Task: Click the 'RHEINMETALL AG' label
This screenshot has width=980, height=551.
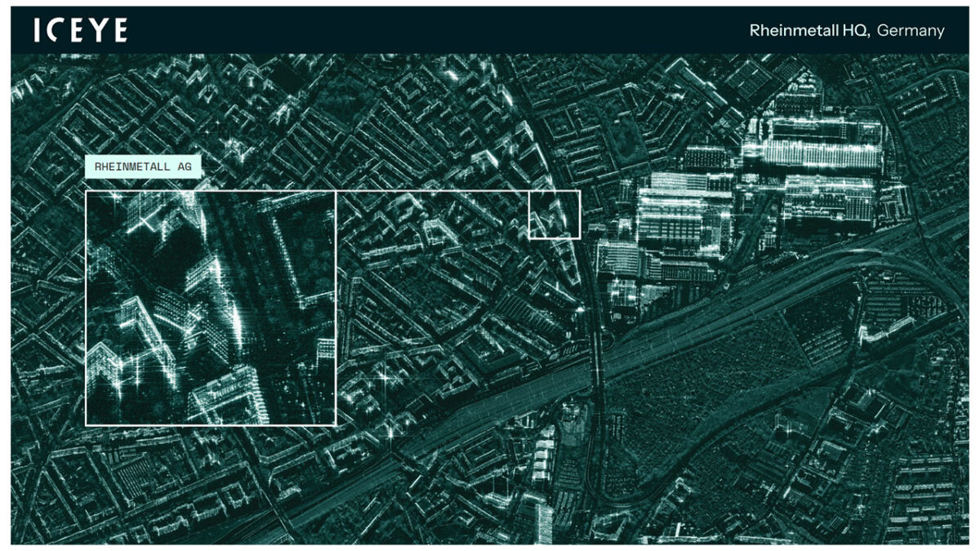Action: coord(143,166)
